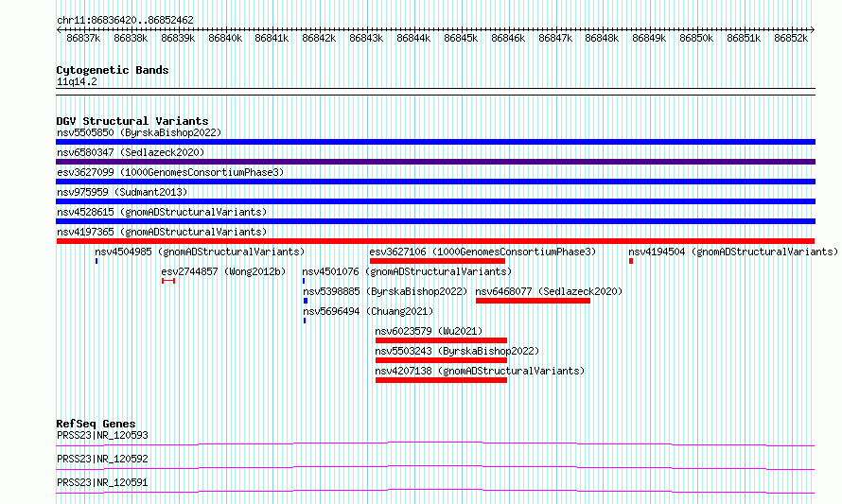Open the PRSS23|NR_120593 gene label
This screenshot has height=504, width=842.
click(x=102, y=435)
